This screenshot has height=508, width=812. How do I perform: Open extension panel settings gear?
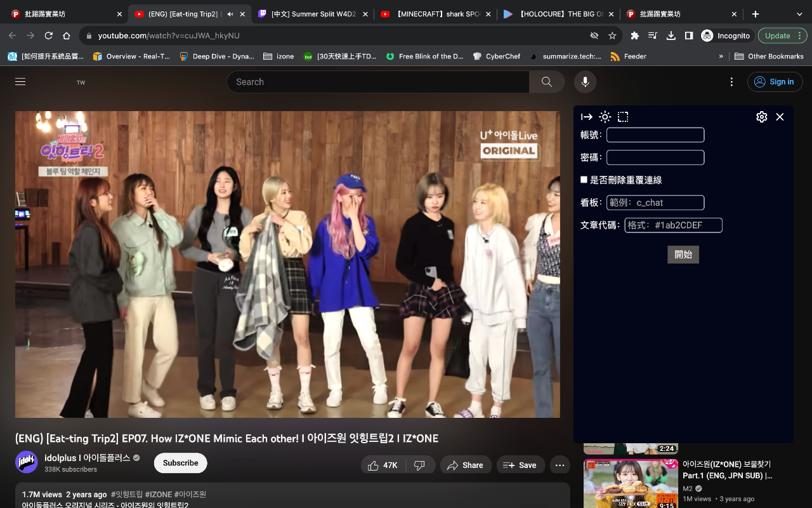coord(761,117)
